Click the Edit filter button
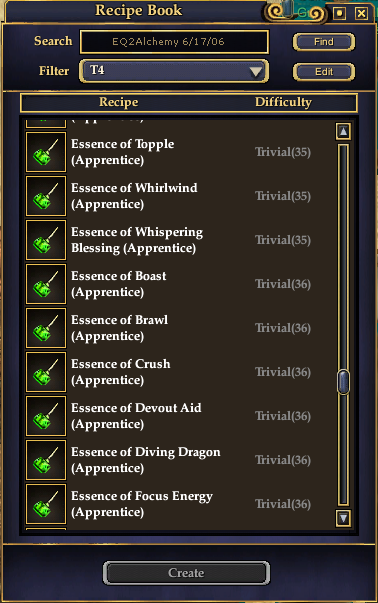The image size is (378, 603). click(x=324, y=72)
